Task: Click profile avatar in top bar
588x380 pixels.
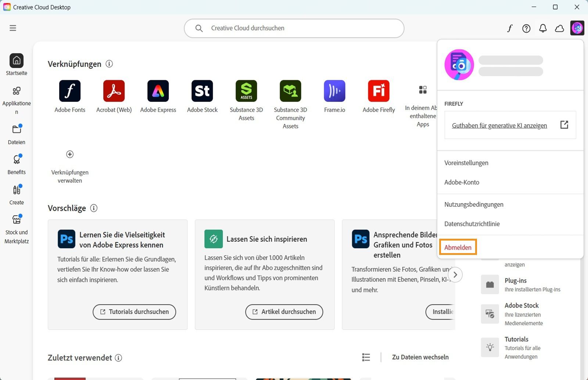Action: (x=577, y=28)
